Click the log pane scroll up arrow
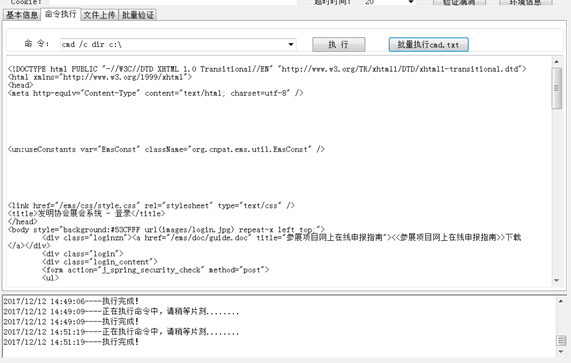 pyautogui.click(x=561, y=301)
